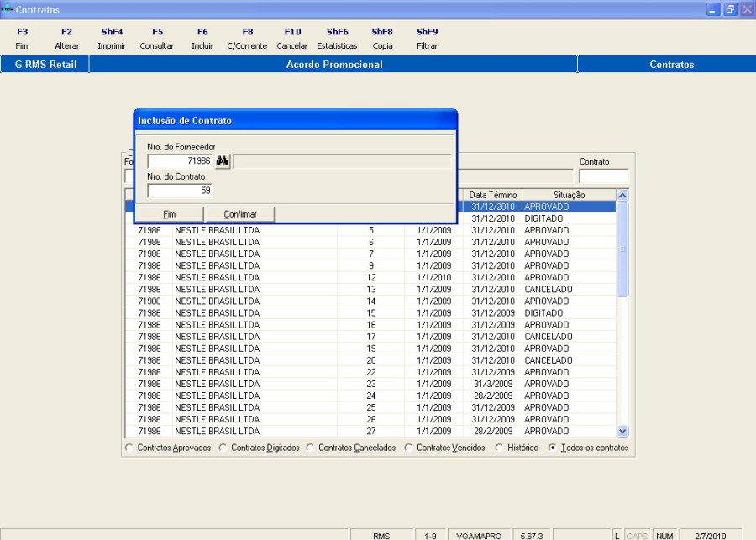Select F6 Incluir command
The width and height of the screenshot is (756, 540).
pyautogui.click(x=202, y=39)
